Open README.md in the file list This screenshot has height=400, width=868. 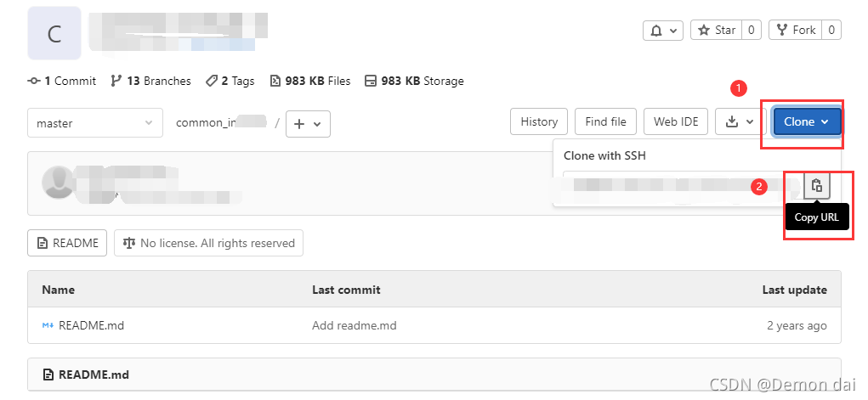(91, 325)
